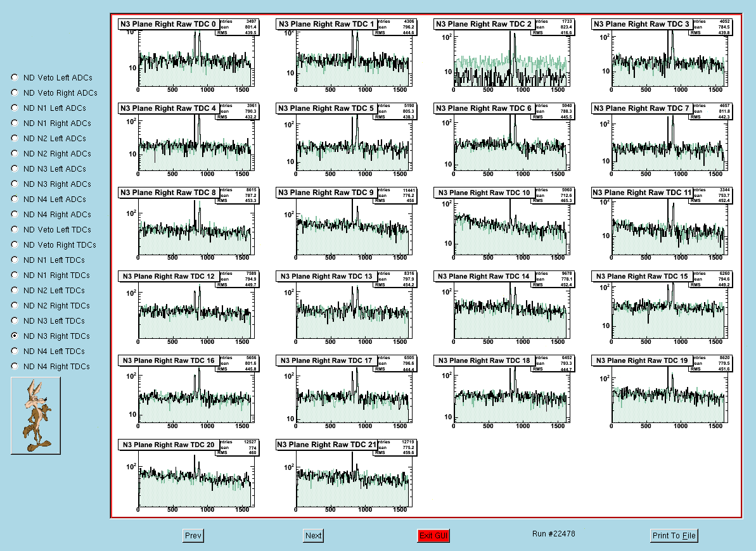Screen dimensions: 756x551
Task: Select ND Veto Left ADCs radio button
Action: (x=15, y=77)
